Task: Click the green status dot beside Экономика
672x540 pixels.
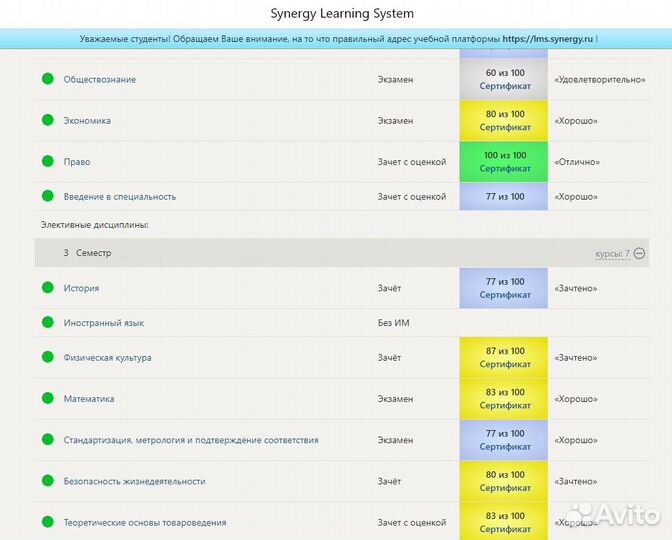Action: (47, 120)
